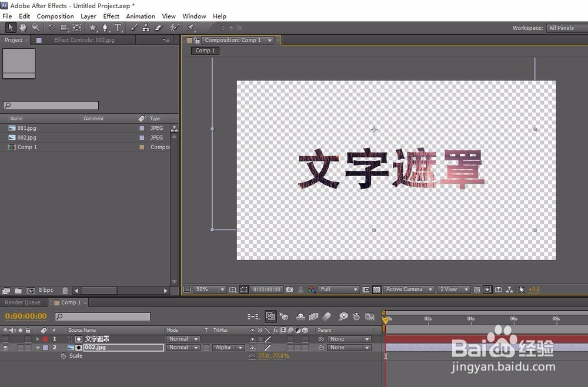Click the 04s mark on time ruler
This screenshot has height=387, width=588.
point(471,319)
